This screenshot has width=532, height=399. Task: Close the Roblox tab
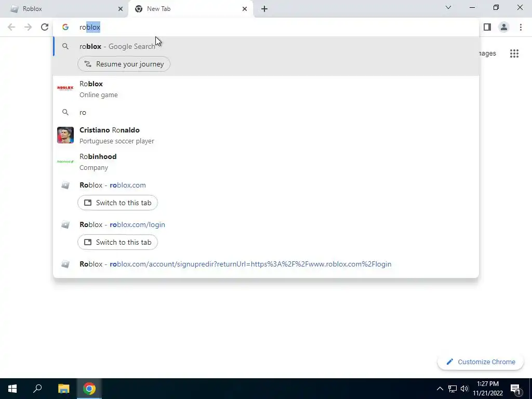tap(120, 9)
